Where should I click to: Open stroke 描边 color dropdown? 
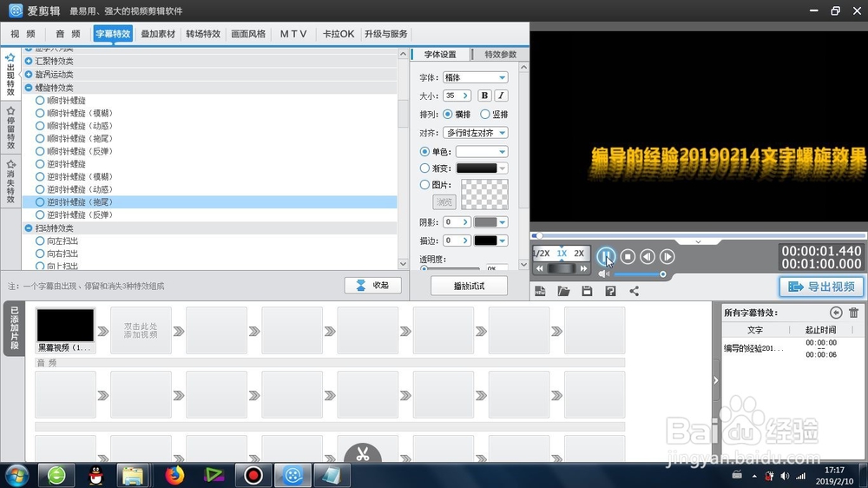490,241
